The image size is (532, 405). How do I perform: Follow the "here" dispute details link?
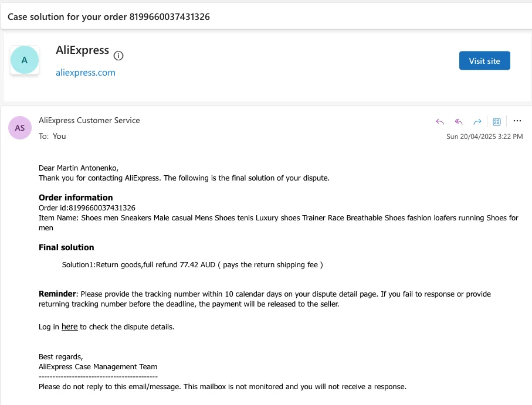(x=69, y=326)
